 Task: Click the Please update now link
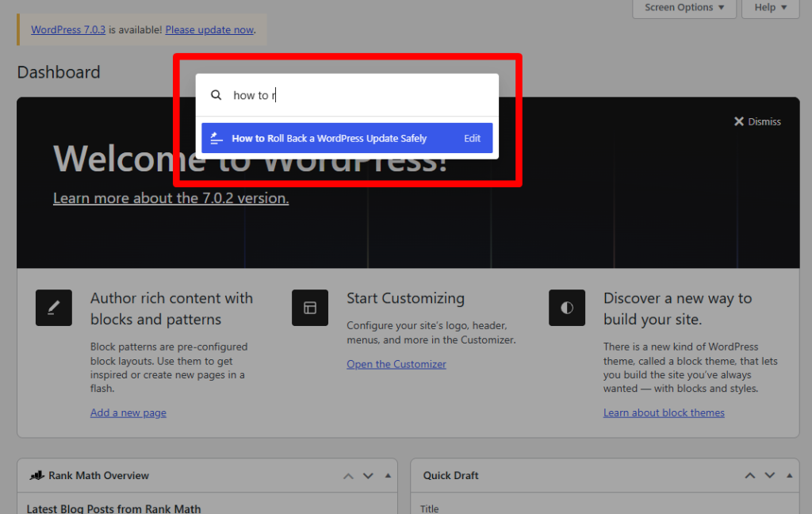point(209,29)
